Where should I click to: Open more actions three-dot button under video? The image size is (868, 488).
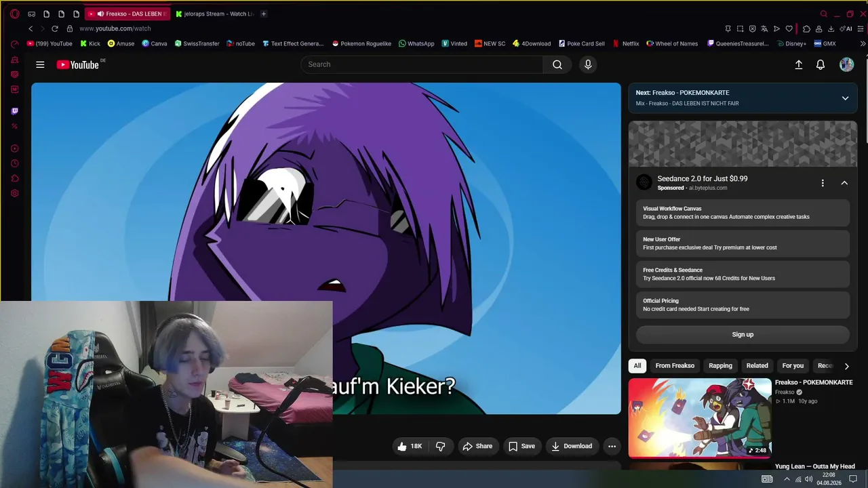[612, 446]
